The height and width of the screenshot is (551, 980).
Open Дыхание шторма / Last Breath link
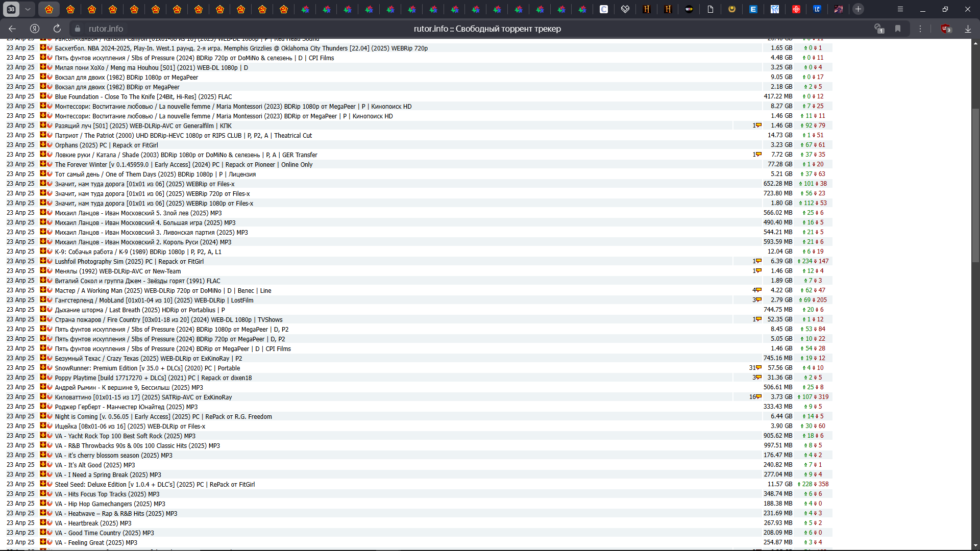click(x=140, y=310)
